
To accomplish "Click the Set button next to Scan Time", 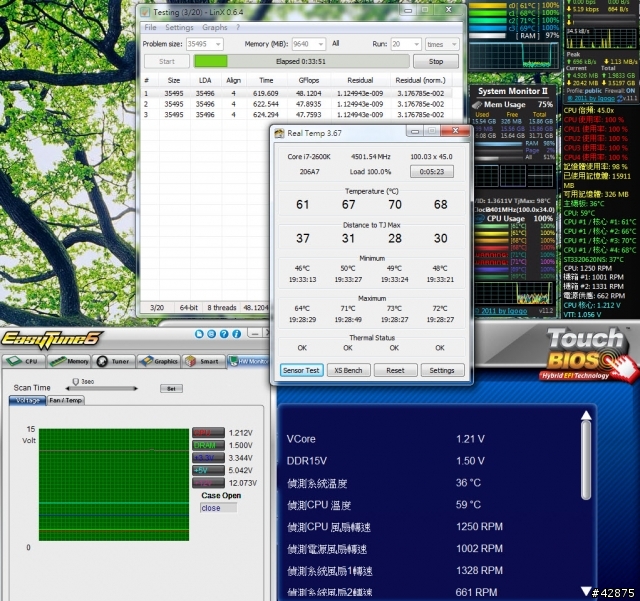I will [x=171, y=388].
